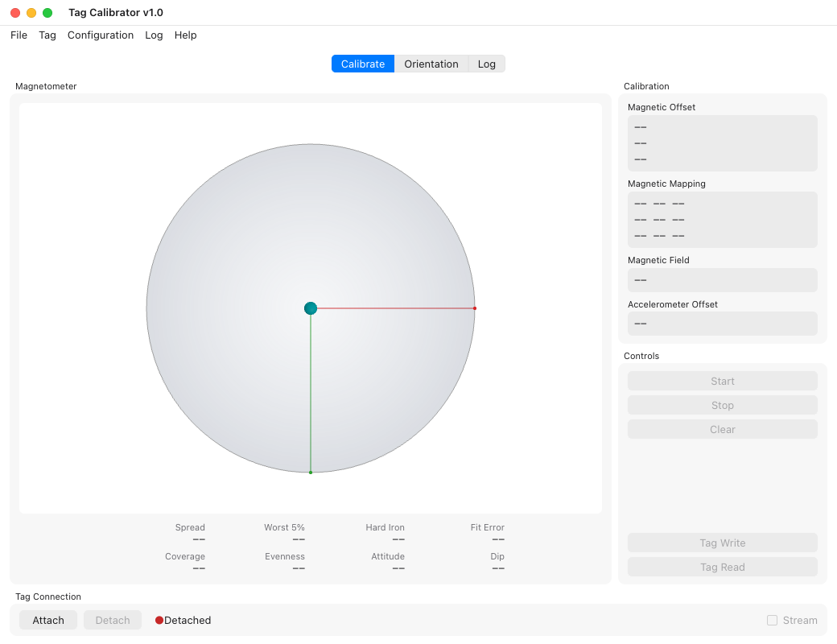Click the Magnetic Mapping matrix field
Screen dimensions: 837x644
tap(722, 220)
